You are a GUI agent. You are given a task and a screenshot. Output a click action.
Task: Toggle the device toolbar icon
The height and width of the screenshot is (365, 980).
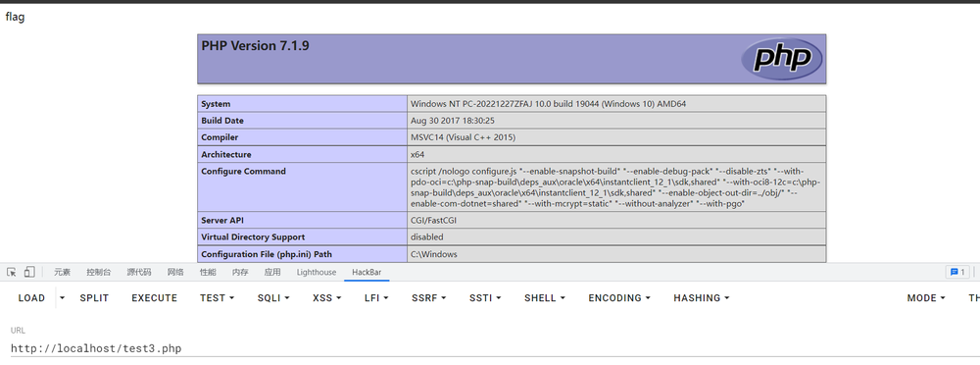[x=29, y=272]
